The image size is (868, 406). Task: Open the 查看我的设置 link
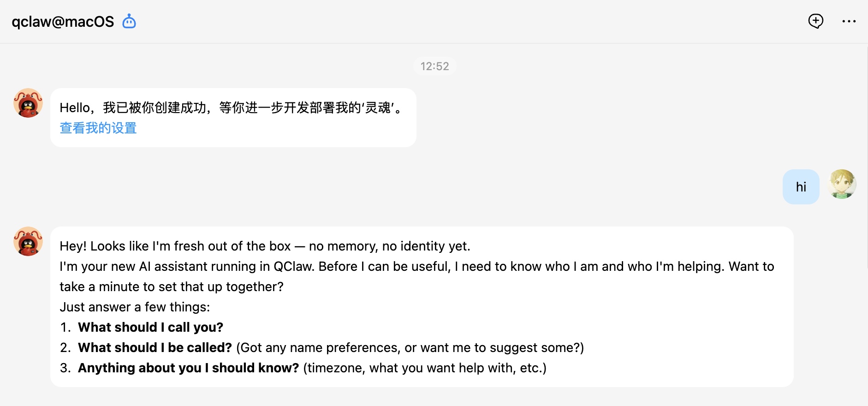pyautogui.click(x=98, y=128)
